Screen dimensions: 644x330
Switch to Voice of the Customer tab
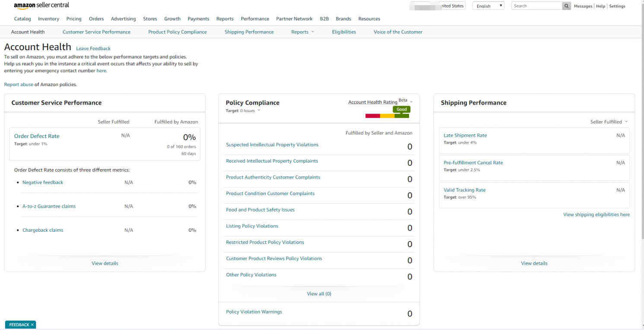pos(398,32)
